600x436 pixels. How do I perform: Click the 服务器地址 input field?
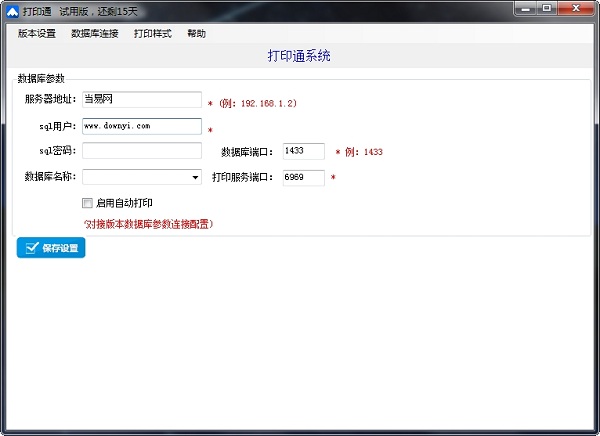(x=142, y=100)
